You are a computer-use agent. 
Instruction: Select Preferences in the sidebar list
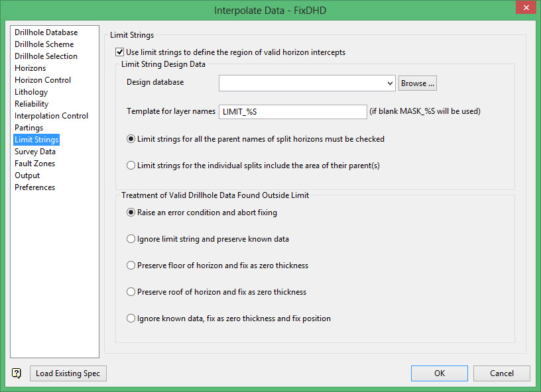tap(35, 187)
